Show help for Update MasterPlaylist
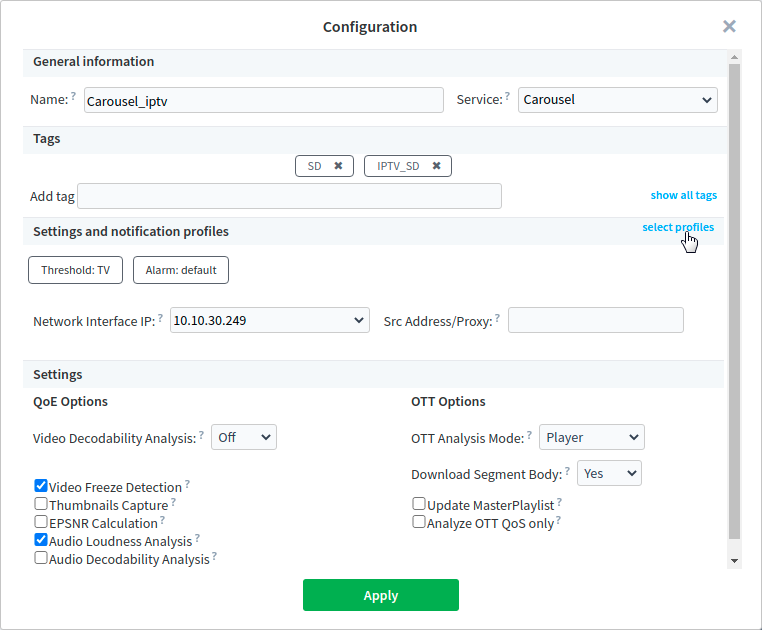The width and height of the screenshot is (762, 630). point(559,501)
